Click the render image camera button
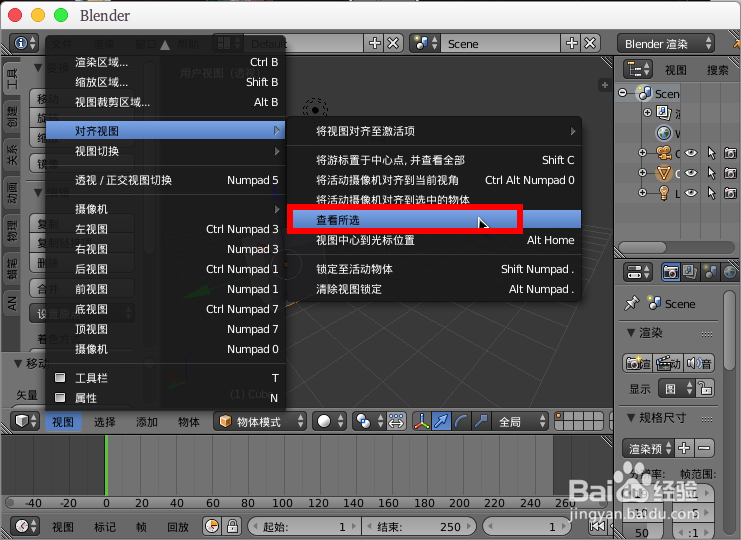The width and height of the screenshot is (741, 540). [x=638, y=363]
